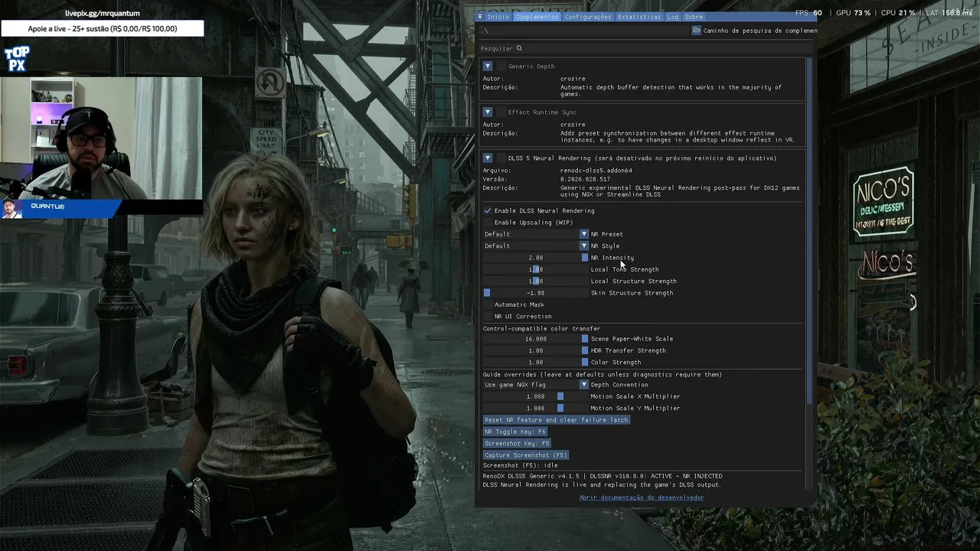This screenshot has height=551, width=980.
Task: Click Reset NR feature and clear failure latch
Action: click(x=557, y=420)
